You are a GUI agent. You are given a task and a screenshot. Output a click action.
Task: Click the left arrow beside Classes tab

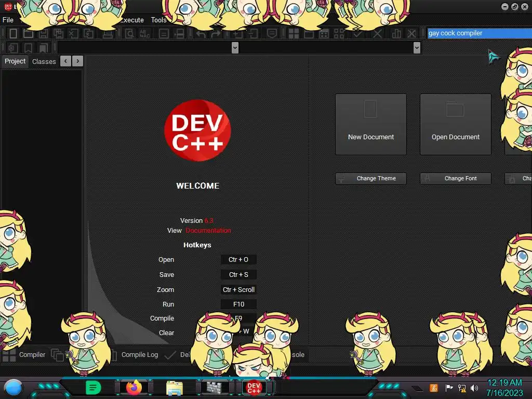(x=65, y=61)
